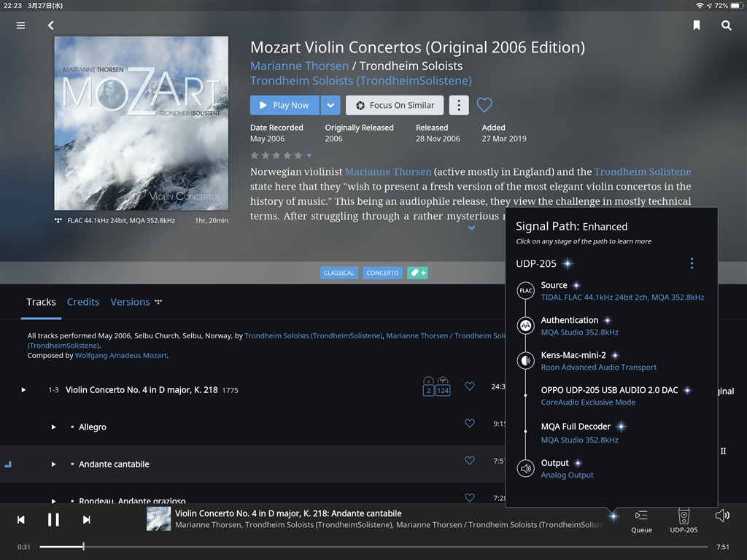The height and width of the screenshot is (560, 747).
Task: Check the Wi-Fi status icon
Action: 700,6
